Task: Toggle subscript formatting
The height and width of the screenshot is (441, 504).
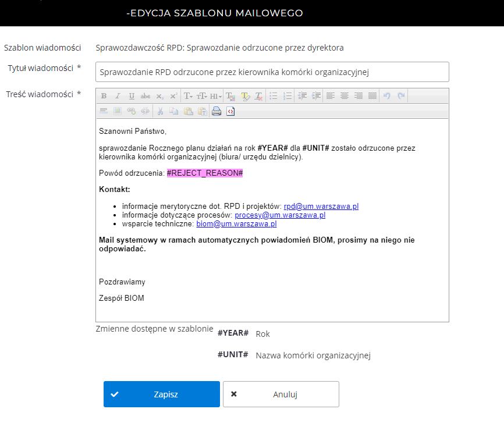Action: (159, 96)
